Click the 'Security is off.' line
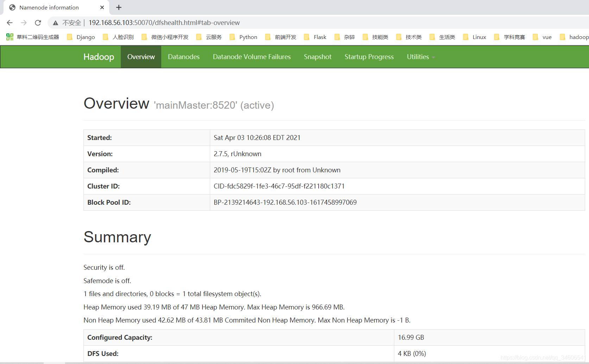Screen dimensions: 589x364 (104, 267)
